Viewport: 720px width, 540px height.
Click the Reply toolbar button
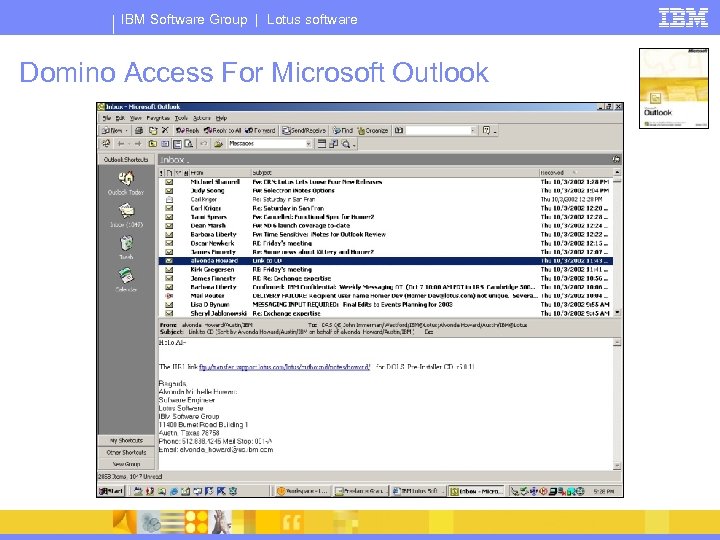pos(187,130)
